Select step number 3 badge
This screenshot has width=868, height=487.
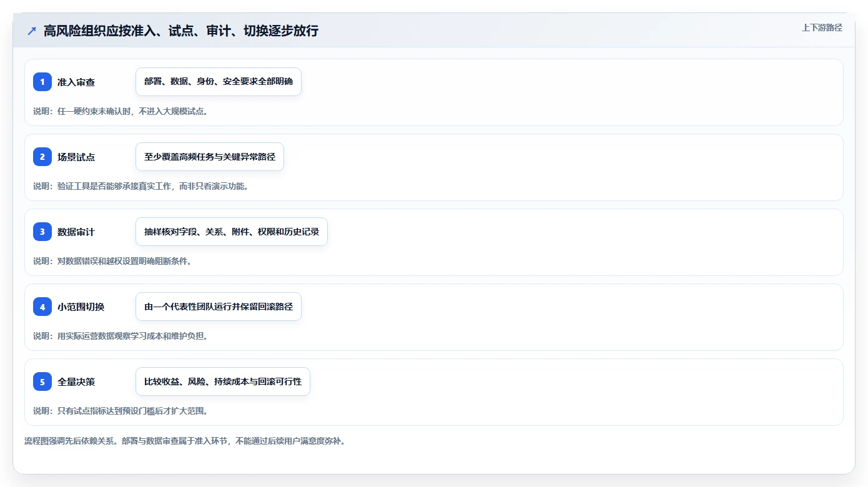42,232
